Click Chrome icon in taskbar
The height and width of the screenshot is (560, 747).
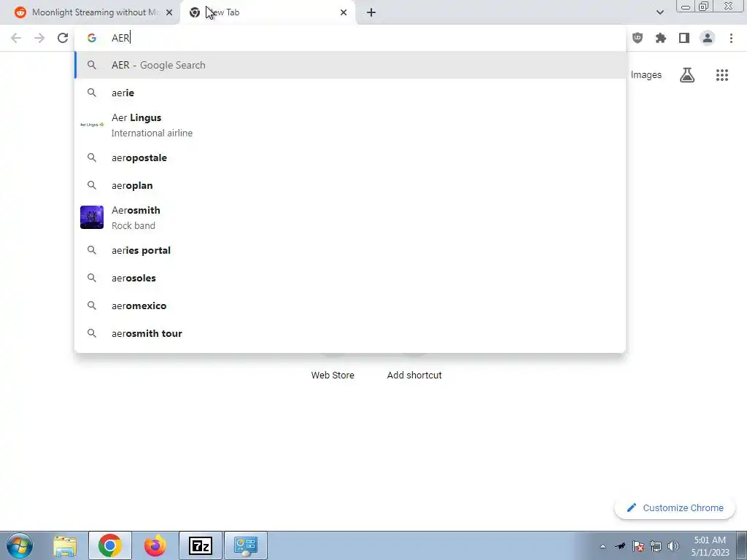(x=110, y=545)
